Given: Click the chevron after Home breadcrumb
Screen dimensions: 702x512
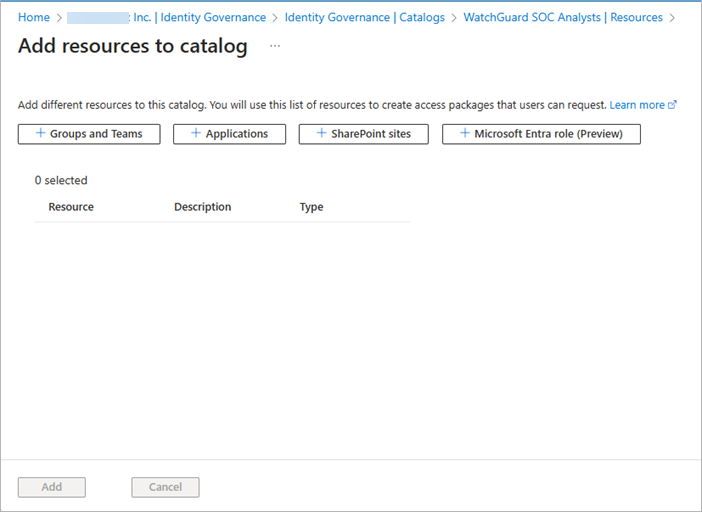Looking at the screenshot, I should point(58,18).
